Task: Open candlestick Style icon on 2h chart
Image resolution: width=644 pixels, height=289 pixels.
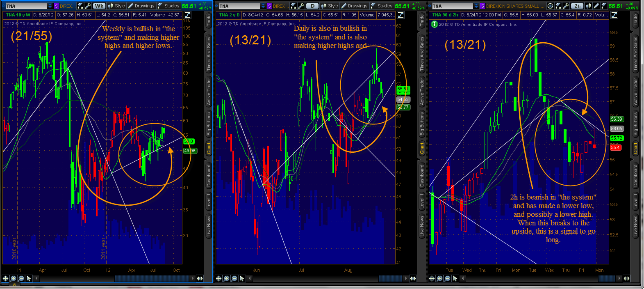Action: pos(588,6)
